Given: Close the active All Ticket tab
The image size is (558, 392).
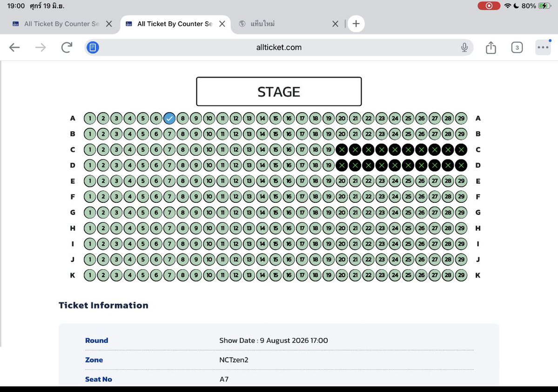Looking at the screenshot, I should (222, 24).
